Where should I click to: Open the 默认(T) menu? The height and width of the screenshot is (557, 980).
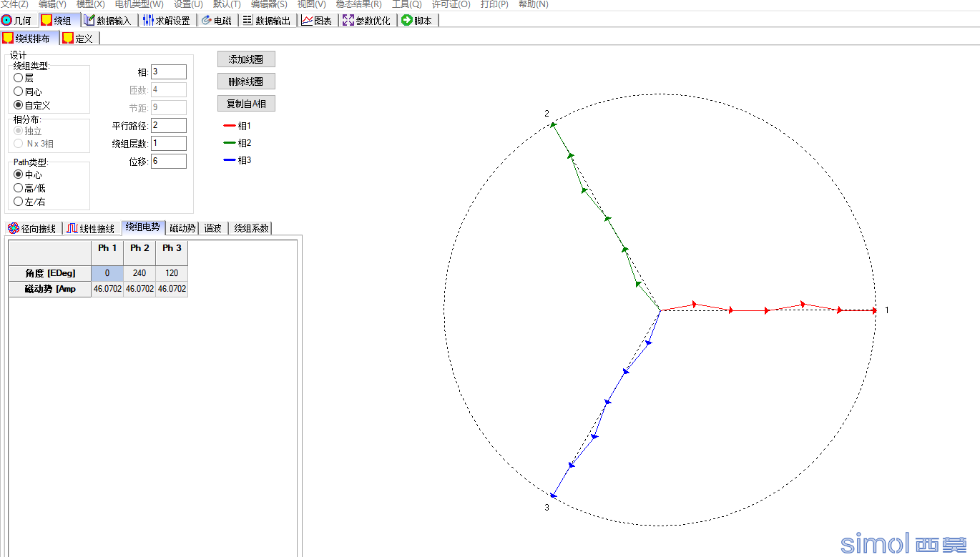[227, 4]
